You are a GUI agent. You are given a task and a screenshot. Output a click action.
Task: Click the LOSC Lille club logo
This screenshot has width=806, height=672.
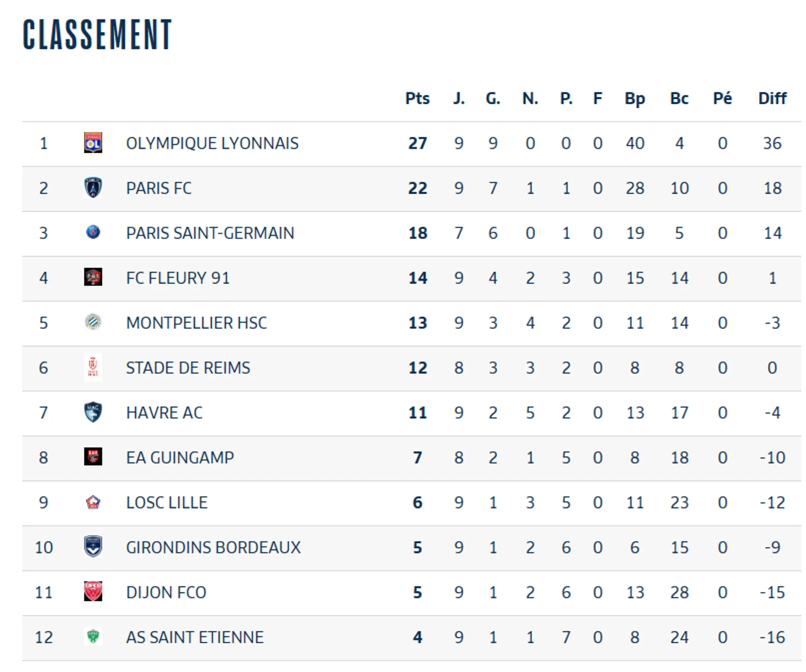point(93,502)
